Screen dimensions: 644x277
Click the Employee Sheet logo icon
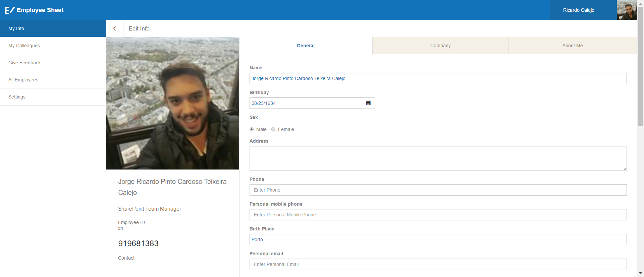click(10, 10)
